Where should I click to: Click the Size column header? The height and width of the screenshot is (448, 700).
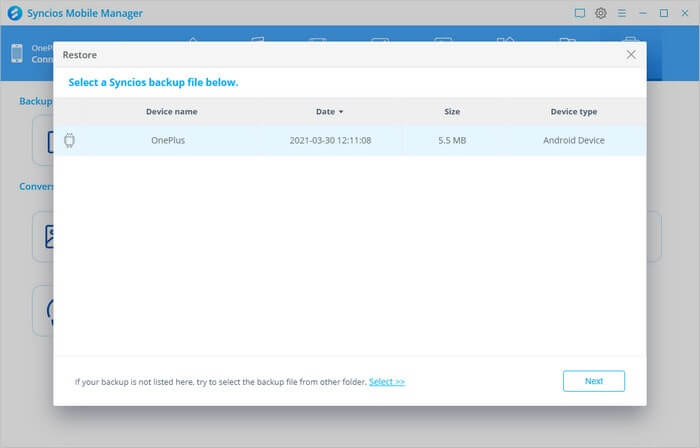point(452,112)
